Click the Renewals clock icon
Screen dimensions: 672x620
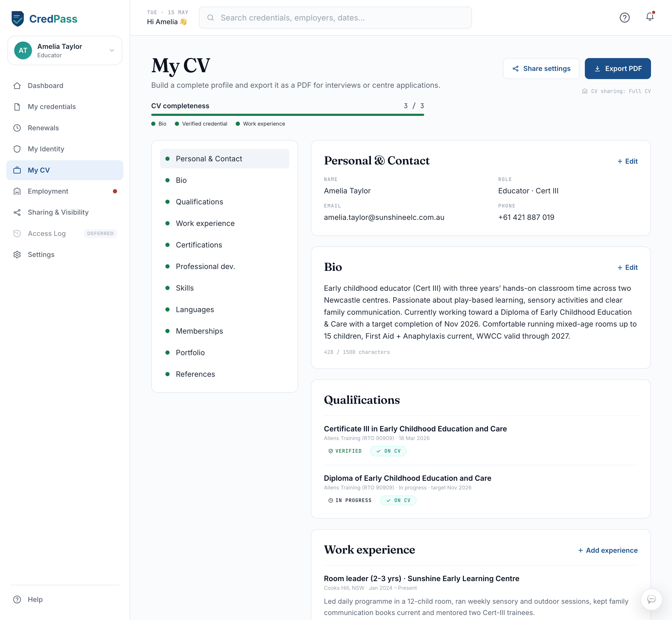click(17, 128)
